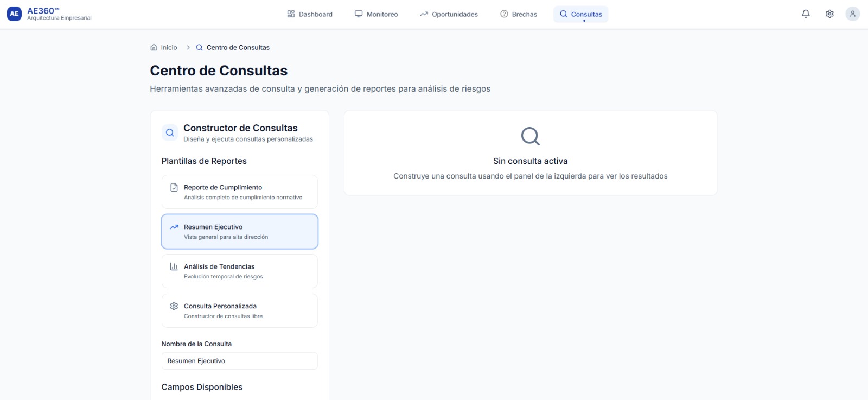The image size is (868, 400).
Task: Open the notifications bell
Action: 806,14
